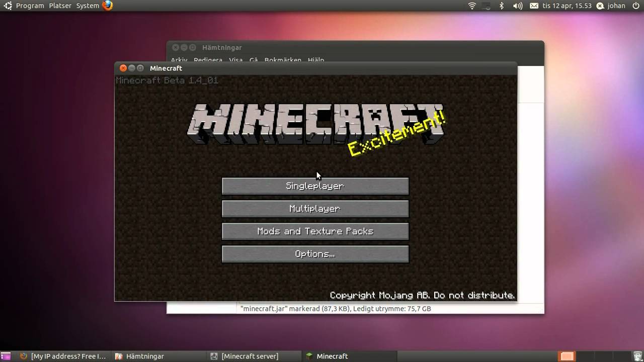The image size is (644, 362).
Task: Start a Singleplayer game
Action: [315, 186]
